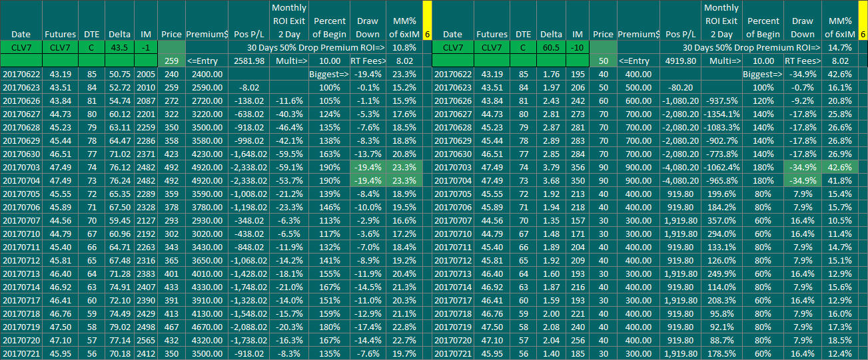This screenshot has width=868, height=360.
Task: Click the -2,088.02 Pos P/L cell
Action: pos(248,327)
